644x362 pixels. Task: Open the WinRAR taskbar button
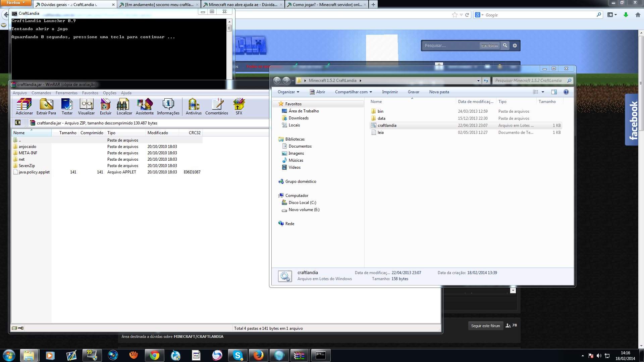coord(299,355)
